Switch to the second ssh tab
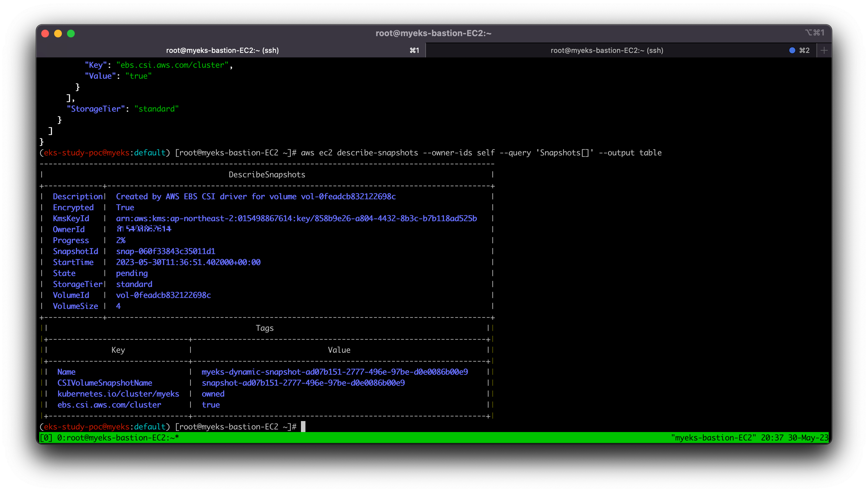This screenshot has height=492, width=868. tap(606, 50)
